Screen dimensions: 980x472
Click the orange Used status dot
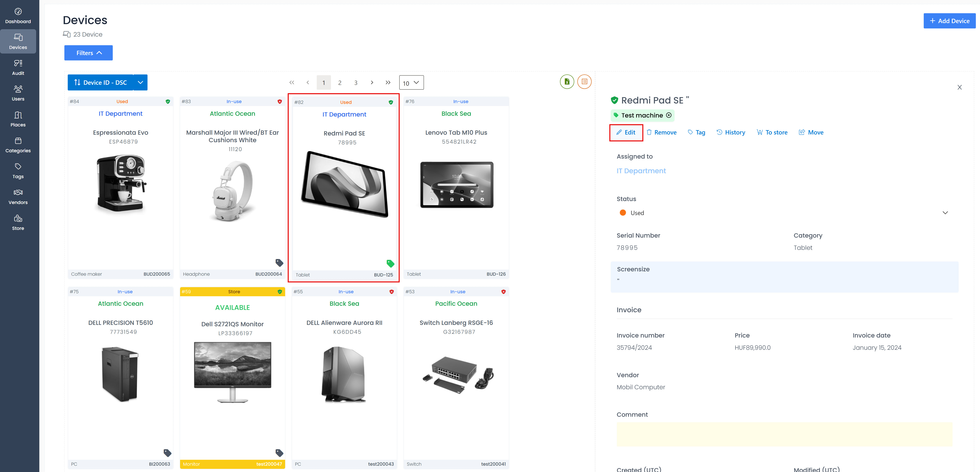click(623, 213)
